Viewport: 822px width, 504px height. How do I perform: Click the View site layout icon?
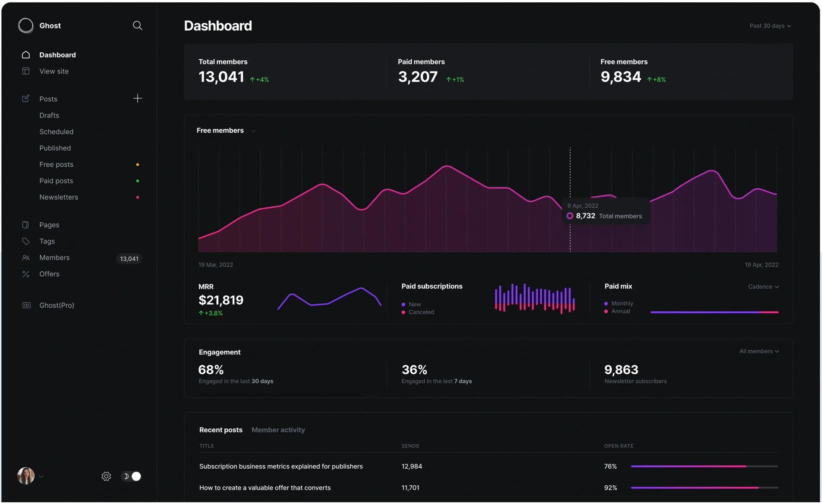[x=26, y=71]
